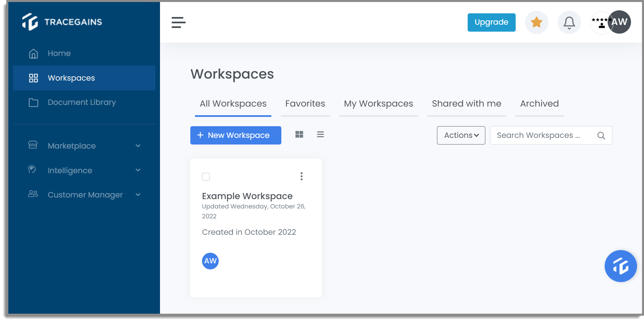Click the AW avatar on the workspace card
This screenshot has height=322, width=644.
coord(210,261)
